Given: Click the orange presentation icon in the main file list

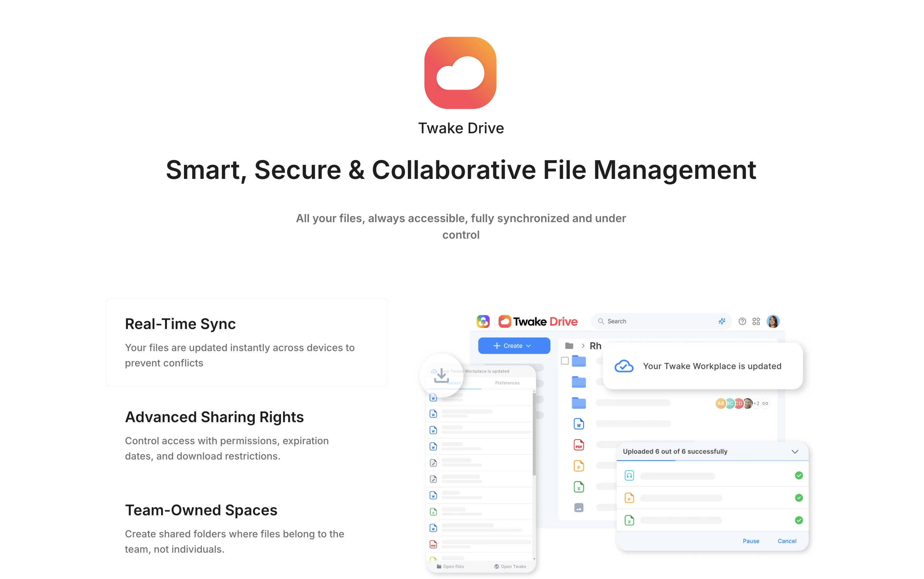Looking at the screenshot, I should click(x=579, y=466).
